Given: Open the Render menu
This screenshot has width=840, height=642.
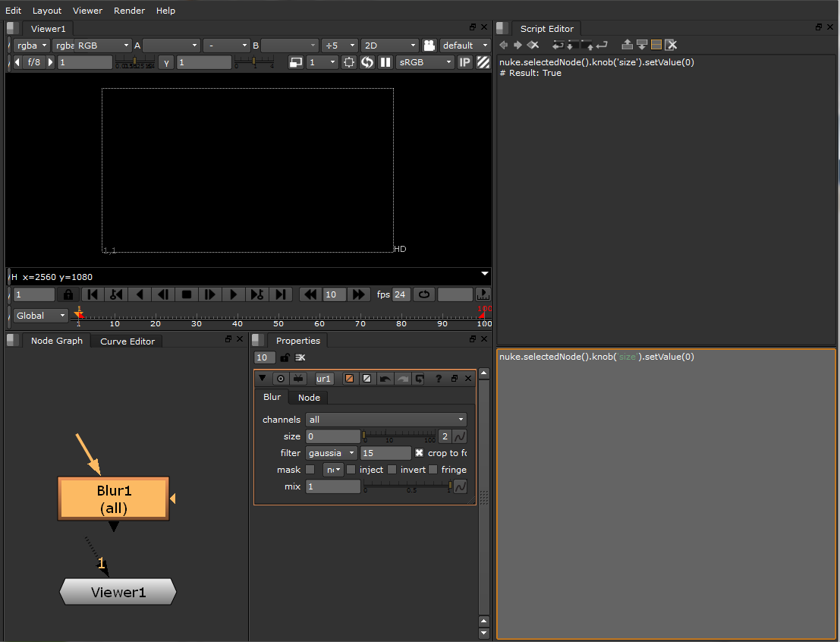Looking at the screenshot, I should tap(129, 11).
